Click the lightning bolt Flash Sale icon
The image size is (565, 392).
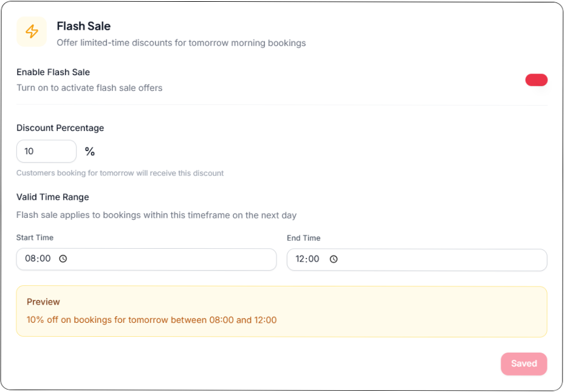click(x=32, y=32)
